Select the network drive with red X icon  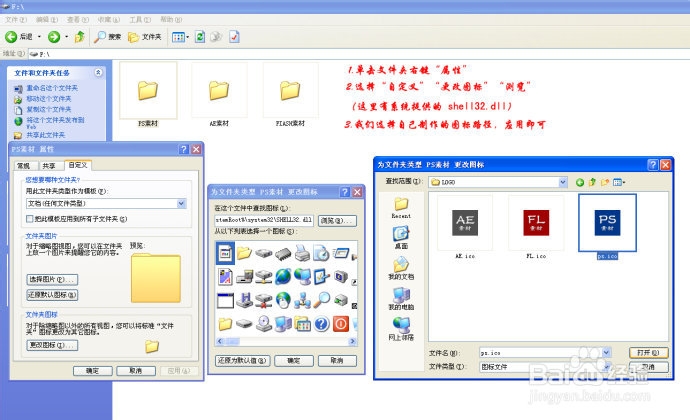[x=264, y=300]
